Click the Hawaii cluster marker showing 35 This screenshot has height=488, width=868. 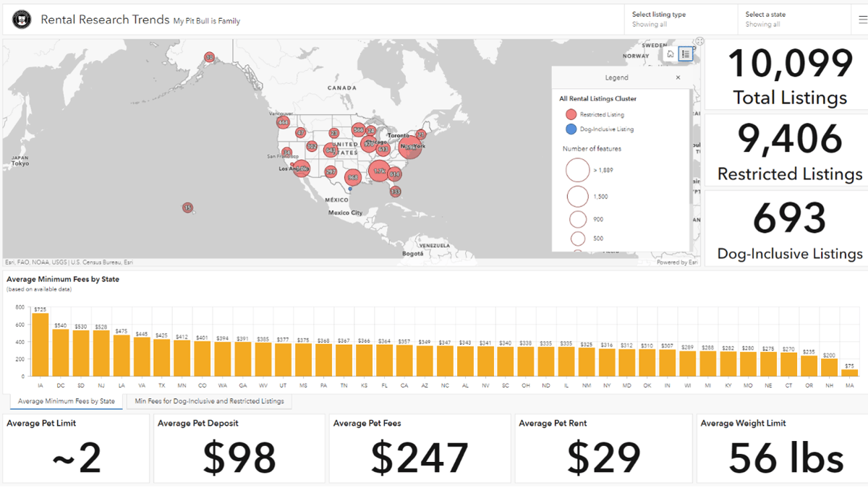187,208
